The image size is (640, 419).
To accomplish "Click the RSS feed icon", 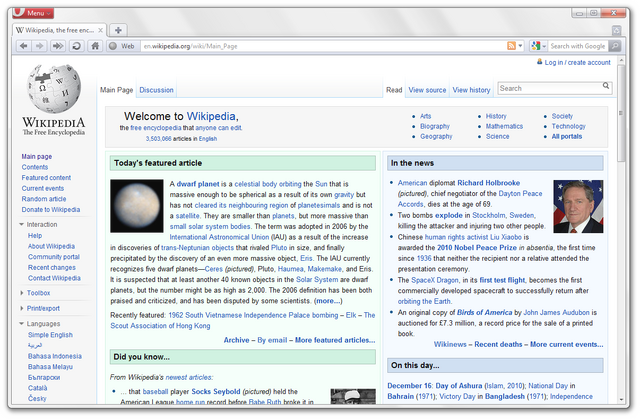I will (511, 46).
